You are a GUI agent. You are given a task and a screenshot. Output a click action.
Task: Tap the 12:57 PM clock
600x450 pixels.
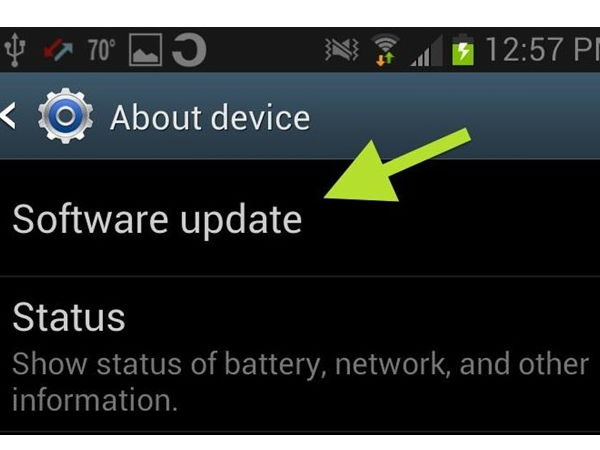pyautogui.click(x=543, y=50)
